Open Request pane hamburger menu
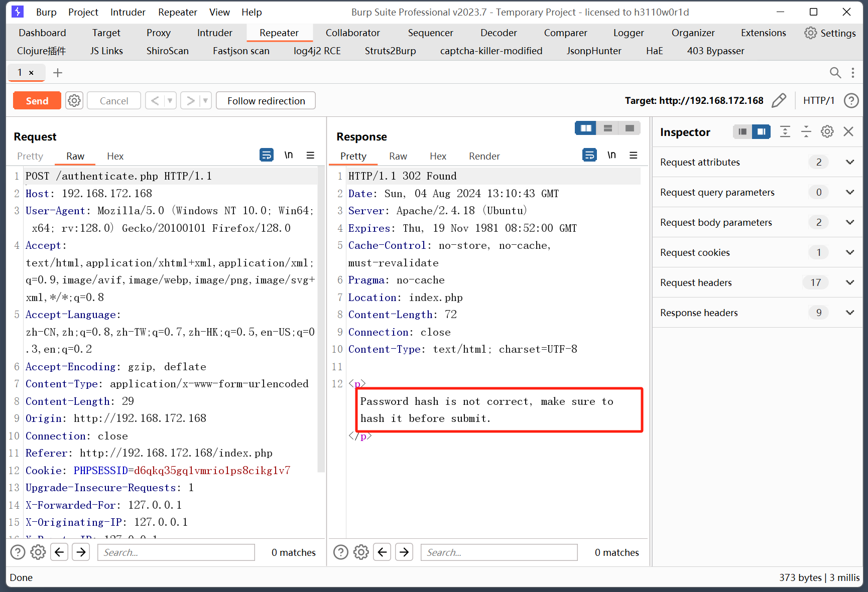This screenshot has width=868, height=592. [310, 155]
